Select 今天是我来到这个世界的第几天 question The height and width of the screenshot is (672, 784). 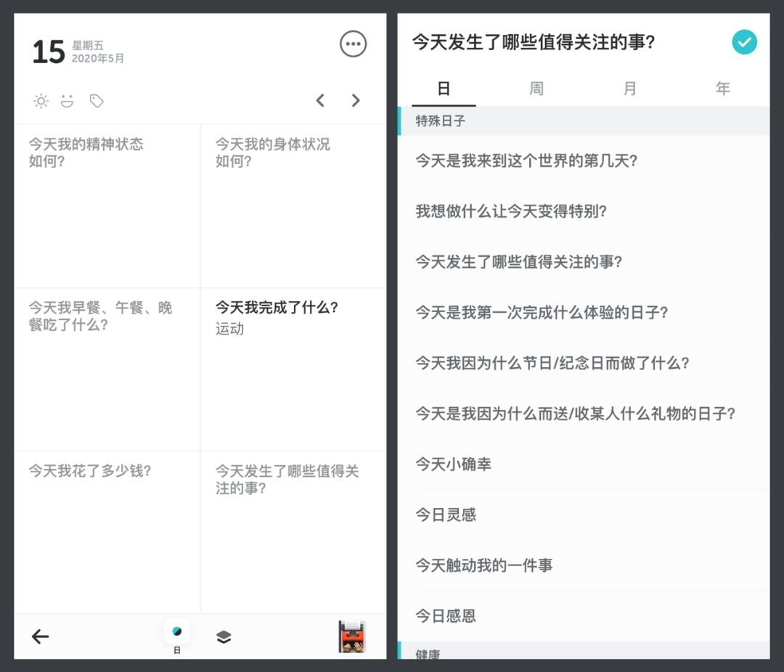click(584, 161)
